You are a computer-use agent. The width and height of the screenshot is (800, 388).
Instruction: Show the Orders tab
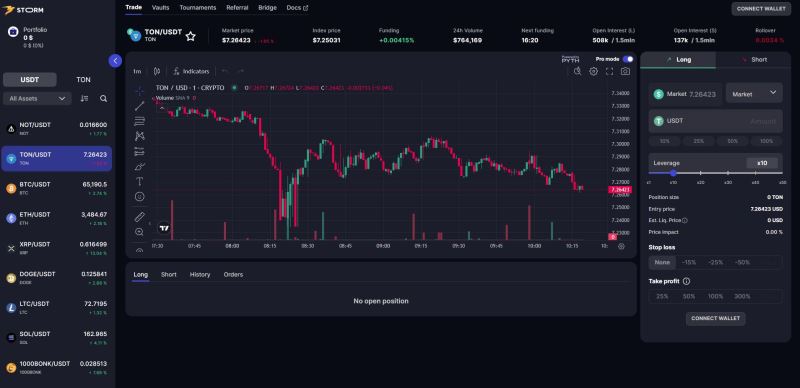coord(233,275)
